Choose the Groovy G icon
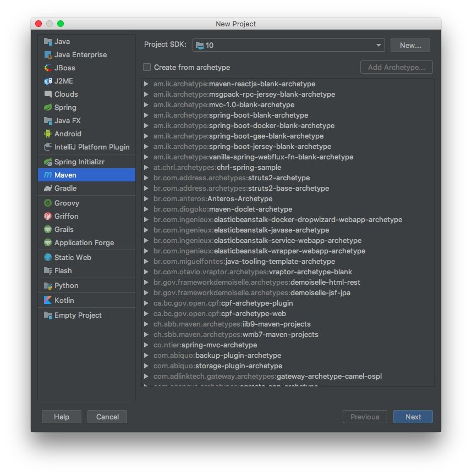This screenshot has width=472, height=476. click(48, 203)
